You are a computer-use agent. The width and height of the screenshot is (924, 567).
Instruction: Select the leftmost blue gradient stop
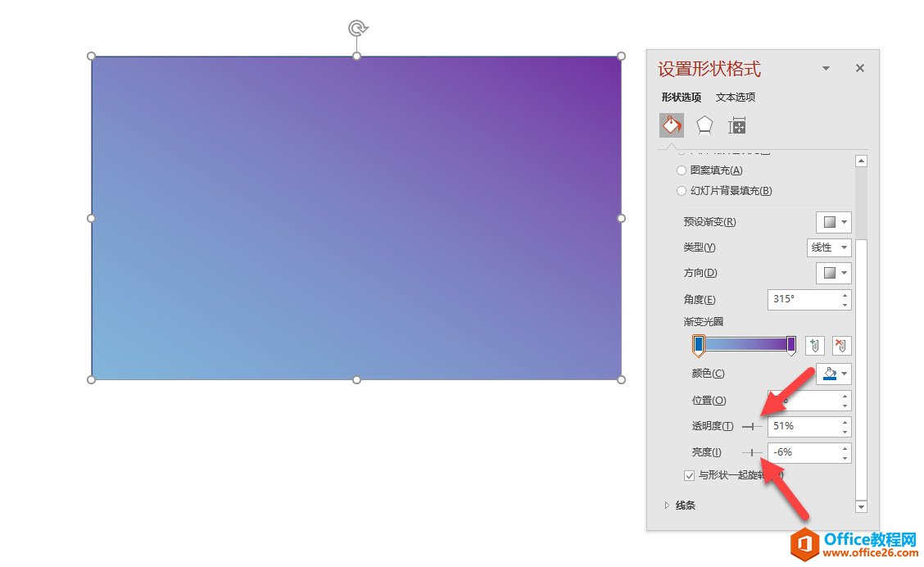[698, 345]
